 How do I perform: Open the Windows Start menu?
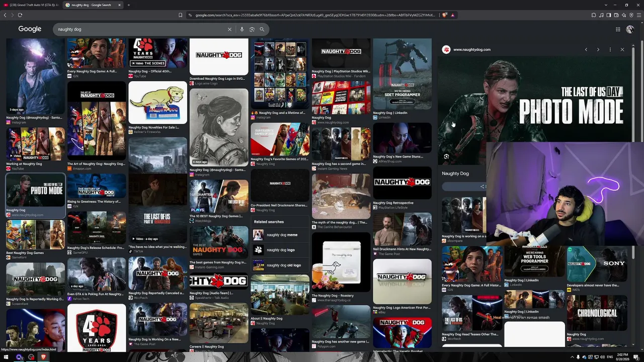(x=7, y=357)
